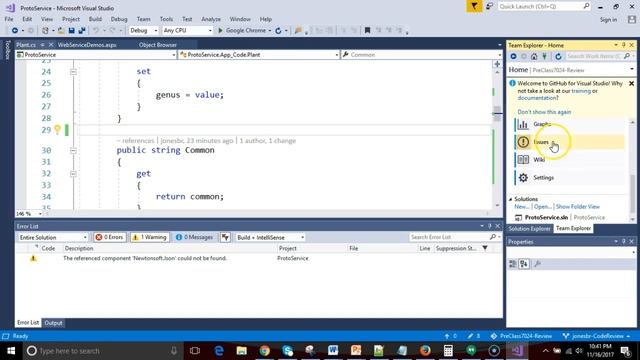640x360 pixels.
Task: Open the Common member dropdown
Action: point(422,55)
